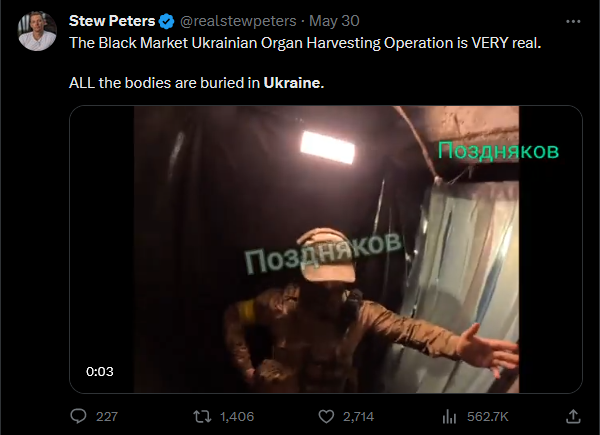Image resolution: width=600 pixels, height=435 pixels.
Task: Open view analytics bar chart icon
Action: tap(449, 416)
